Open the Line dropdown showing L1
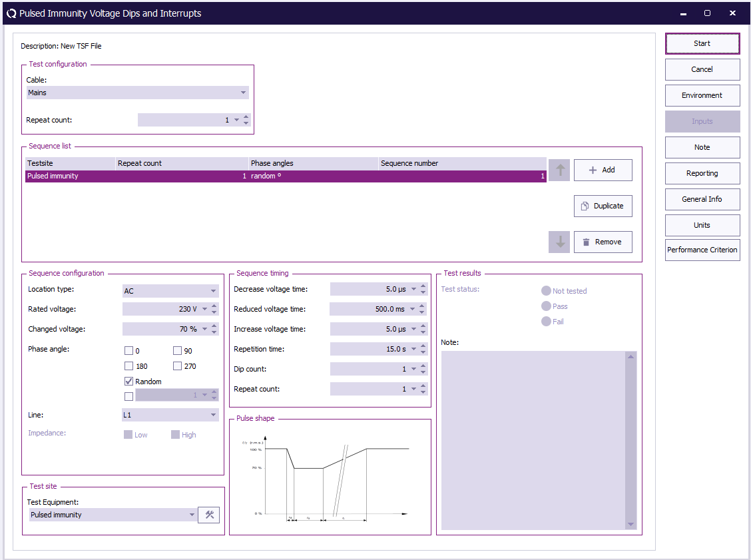 (x=170, y=415)
